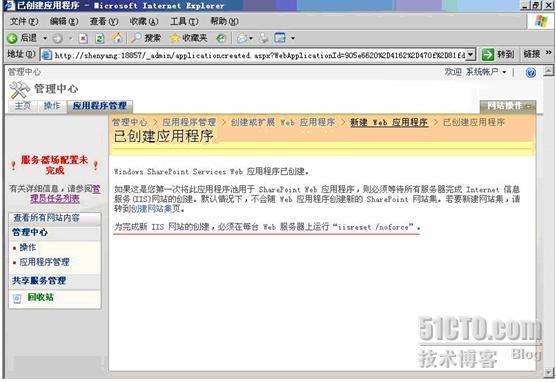
Task: Open the 查看(V) menu
Action: (104, 22)
